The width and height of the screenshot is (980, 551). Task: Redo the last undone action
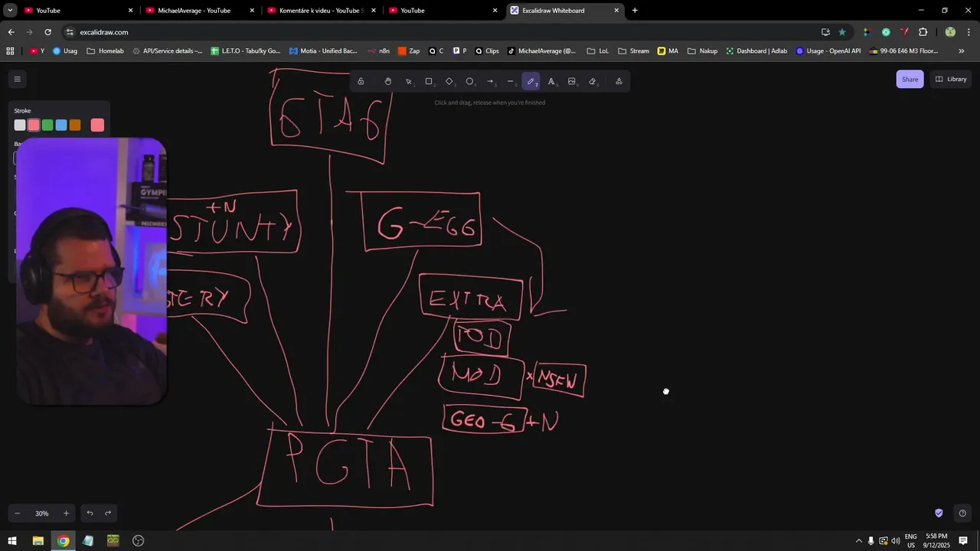[108, 513]
